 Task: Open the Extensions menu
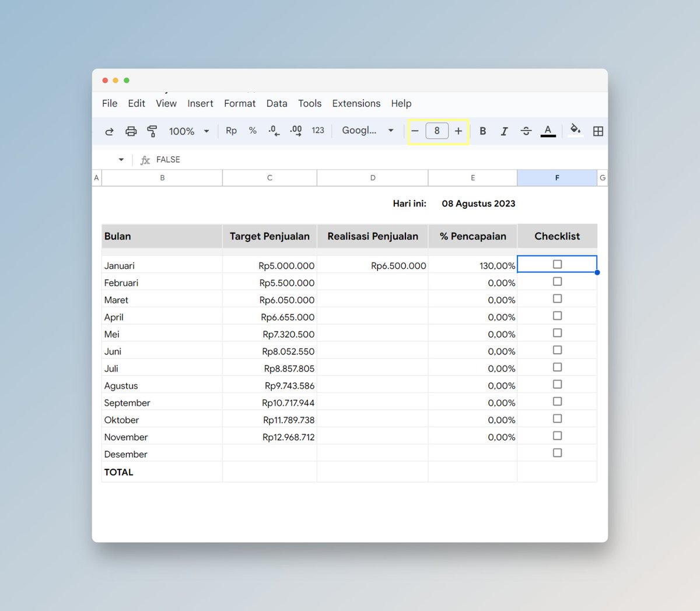pos(356,103)
